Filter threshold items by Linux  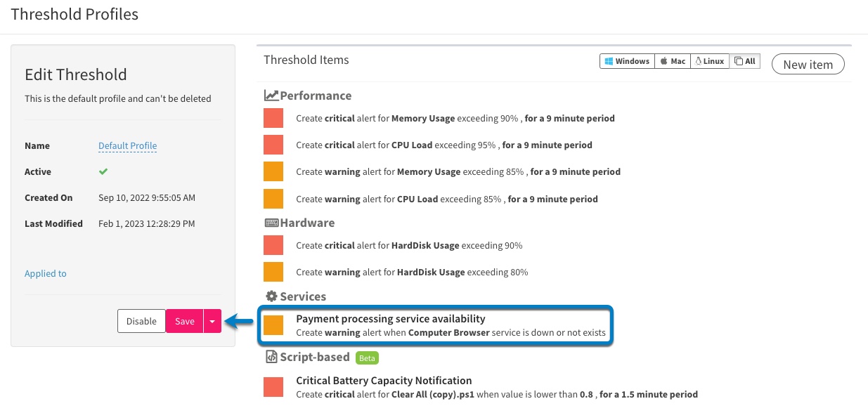pyautogui.click(x=710, y=61)
